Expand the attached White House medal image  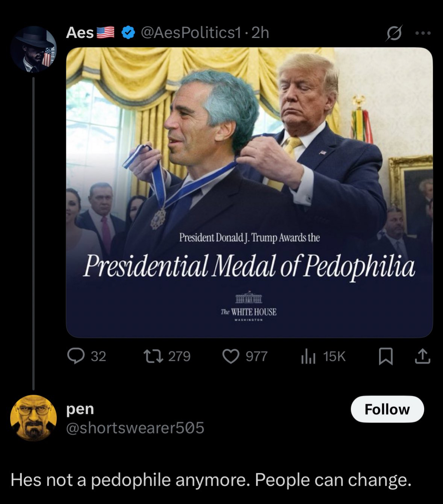tap(249, 192)
